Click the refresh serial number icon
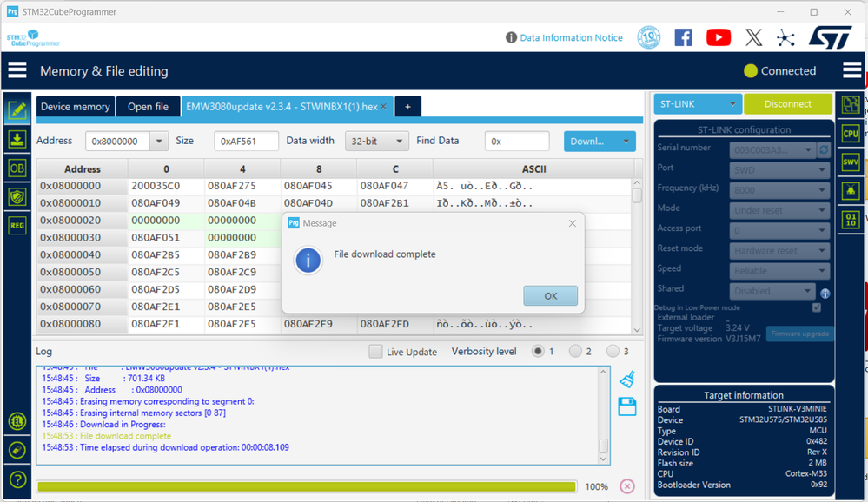The height and width of the screenshot is (502, 868). pos(824,149)
